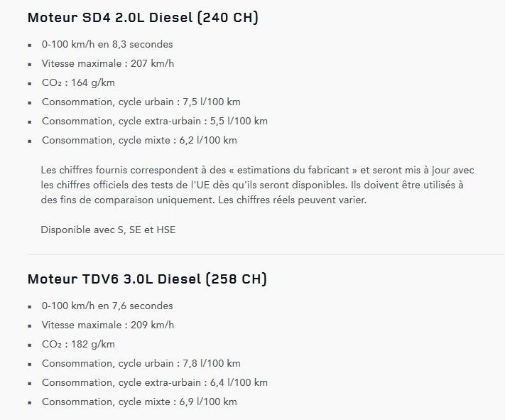The width and height of the screenshot is (505, 420).
Task: Click the horizontal divider between engine sections
Action: [x=266, y=254]
